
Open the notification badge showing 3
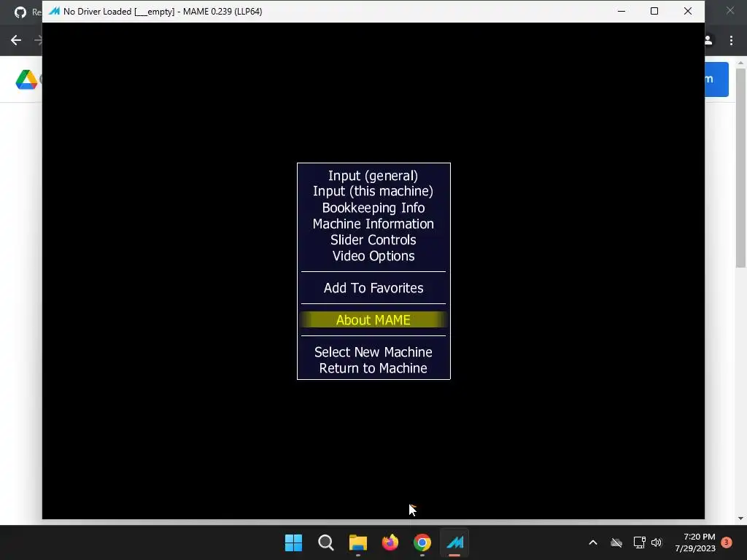tap(727, 542)
